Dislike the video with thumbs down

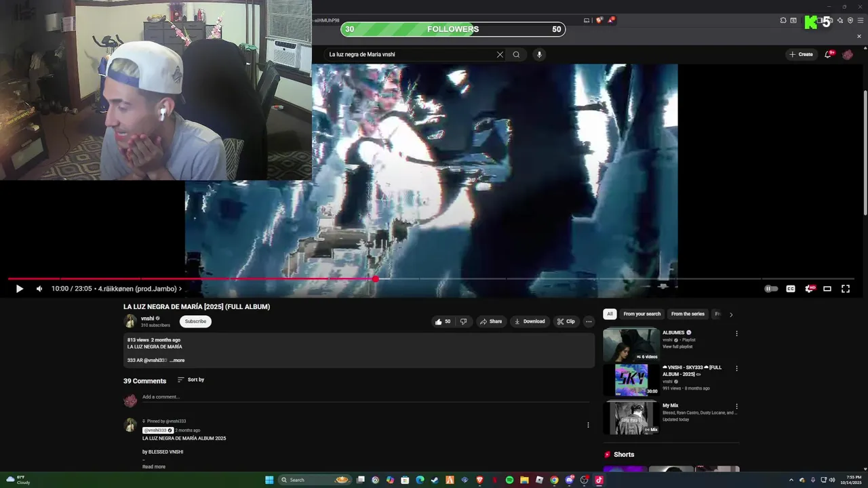pyautogui.click(x=464, y=321)
